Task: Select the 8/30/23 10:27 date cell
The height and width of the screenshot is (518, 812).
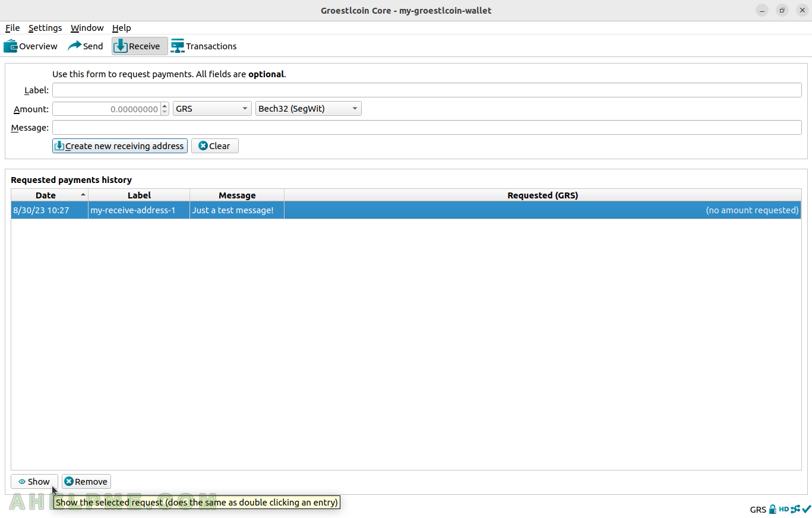Action: 49,210
